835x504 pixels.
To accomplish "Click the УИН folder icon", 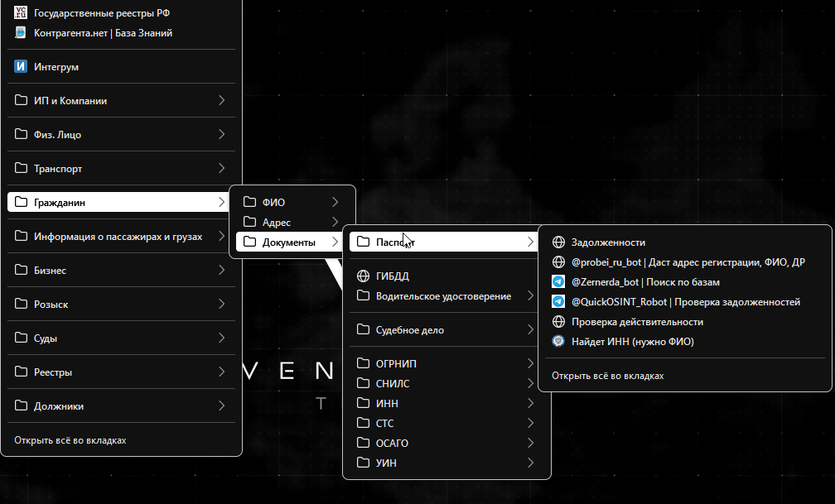I will coord(363,463).
